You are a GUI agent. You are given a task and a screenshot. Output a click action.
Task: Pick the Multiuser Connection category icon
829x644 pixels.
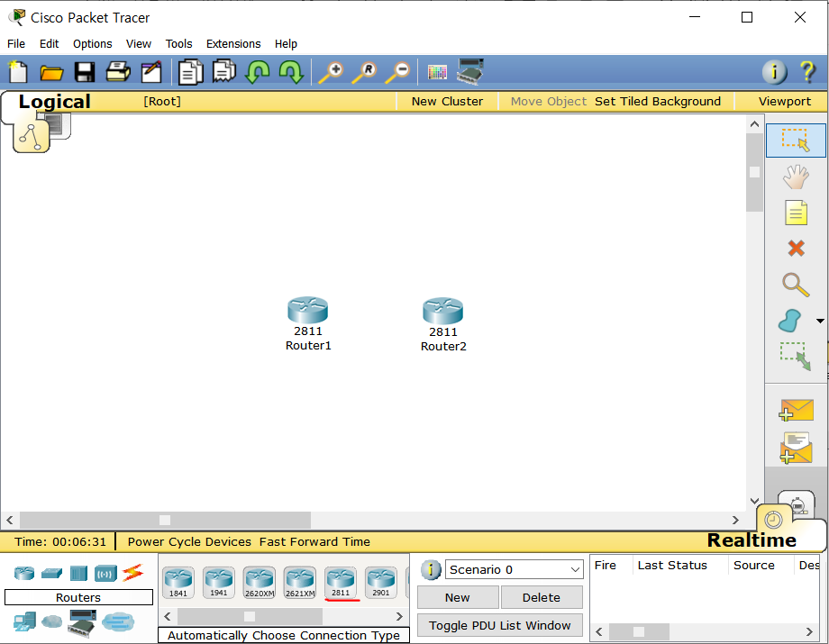tap(118, 621)
